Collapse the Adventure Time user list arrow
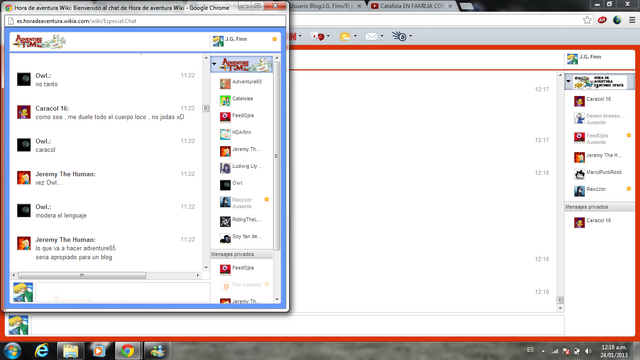The image size is (640, 360). (214, 64)
